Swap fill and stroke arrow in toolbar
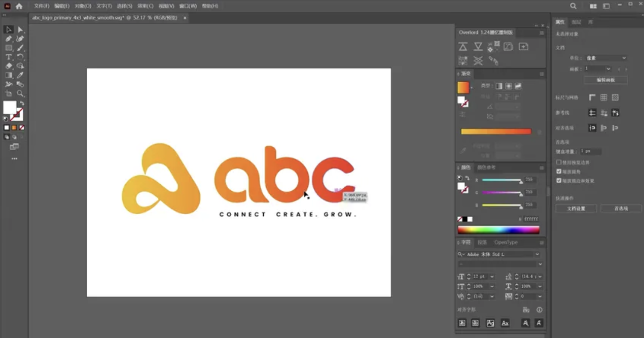 (22, 104)
